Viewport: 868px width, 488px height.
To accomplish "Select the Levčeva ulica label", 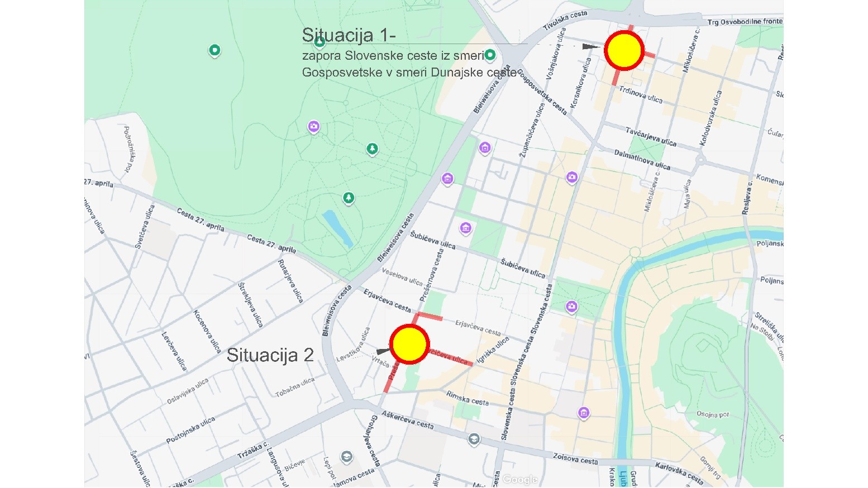I will (174, 351).
